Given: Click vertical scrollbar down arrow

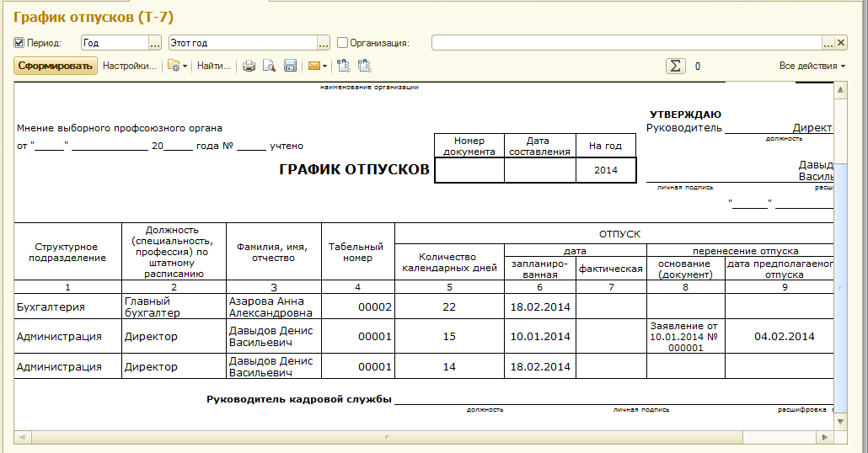Looking at the screenshot, I should point(840,422).
